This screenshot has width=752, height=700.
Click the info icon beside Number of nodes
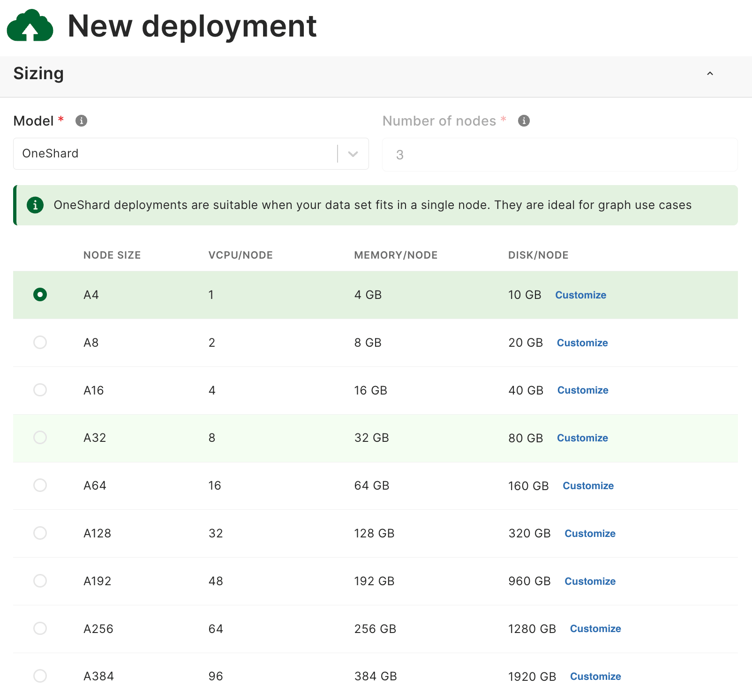(x=524, y=121)
